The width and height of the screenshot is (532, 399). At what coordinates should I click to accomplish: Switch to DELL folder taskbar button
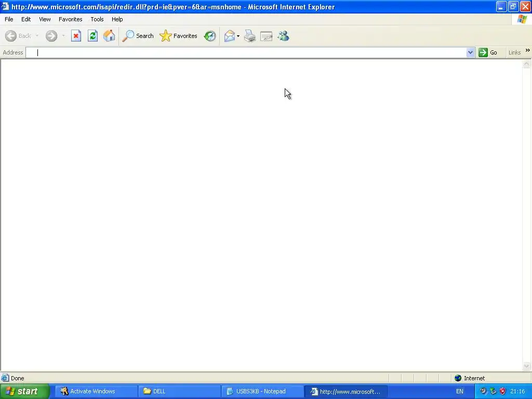click(x=179, y=392)
